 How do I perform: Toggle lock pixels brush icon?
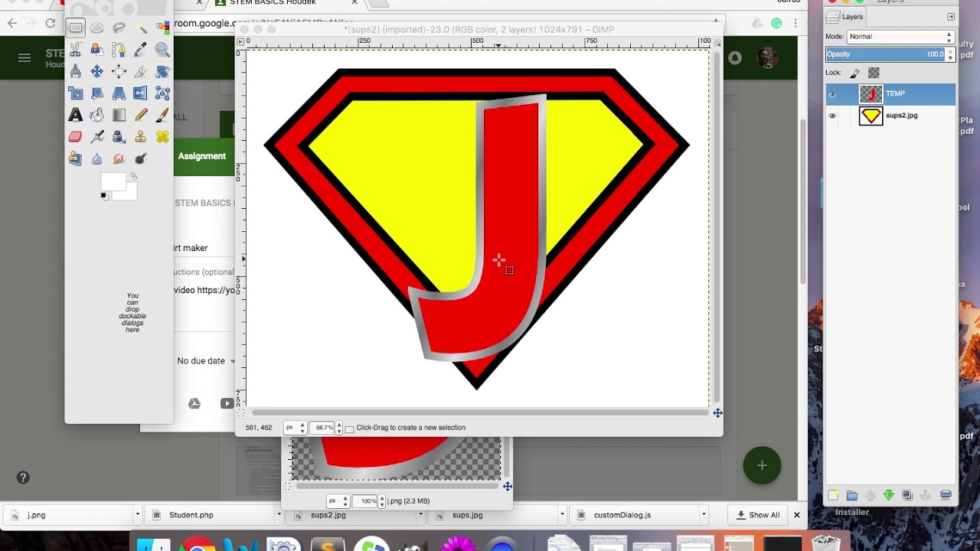[855, 73]
